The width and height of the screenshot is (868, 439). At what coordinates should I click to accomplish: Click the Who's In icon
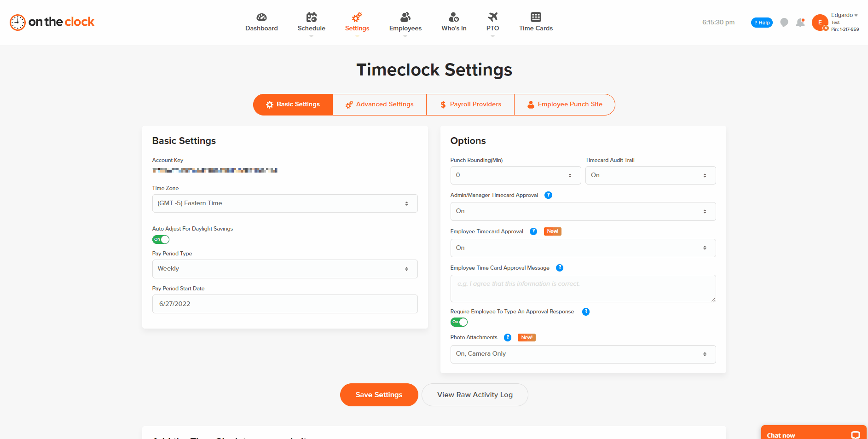point(454,17)
